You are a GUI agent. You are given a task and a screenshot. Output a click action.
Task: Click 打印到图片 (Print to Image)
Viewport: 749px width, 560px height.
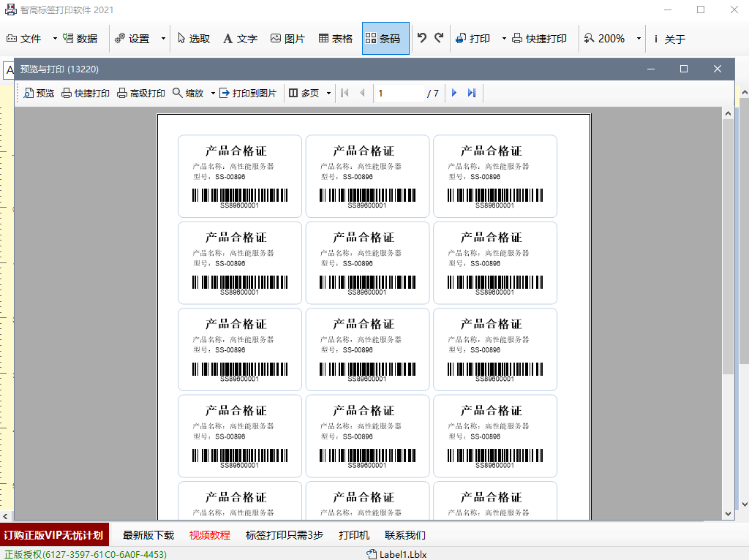point(248,93)
